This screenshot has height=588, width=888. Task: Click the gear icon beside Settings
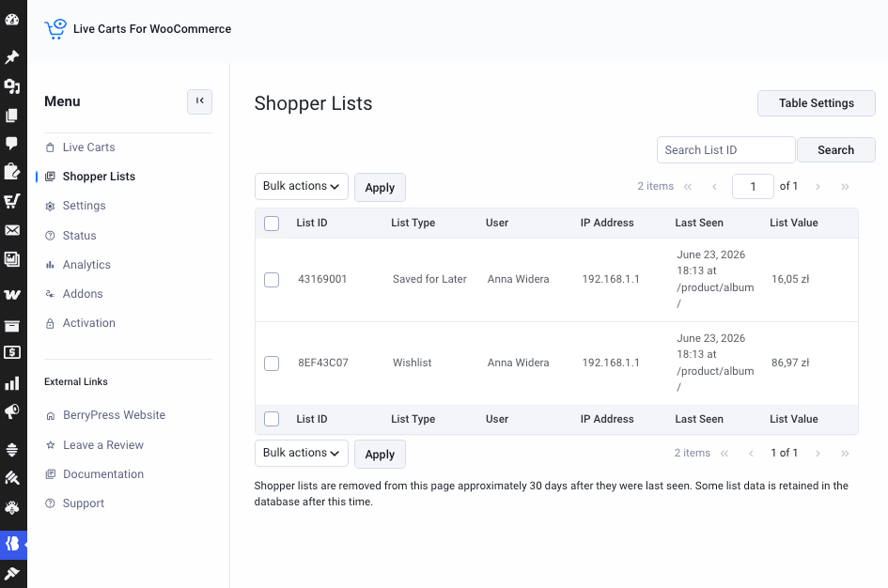51,206
